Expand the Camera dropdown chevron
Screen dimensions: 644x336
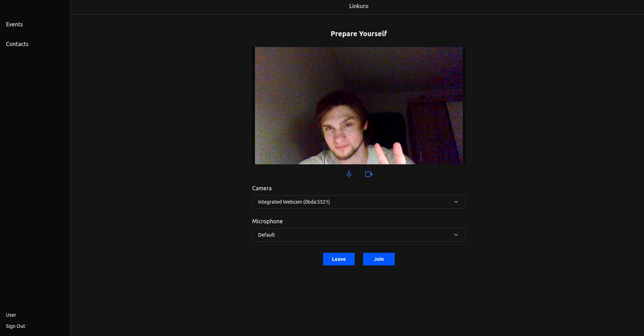point(456,202)
